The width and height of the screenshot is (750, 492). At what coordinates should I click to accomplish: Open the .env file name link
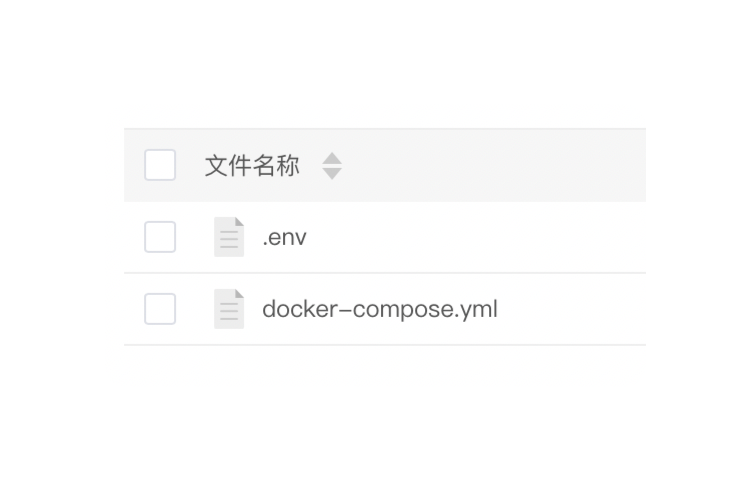[x=284, y=238]
